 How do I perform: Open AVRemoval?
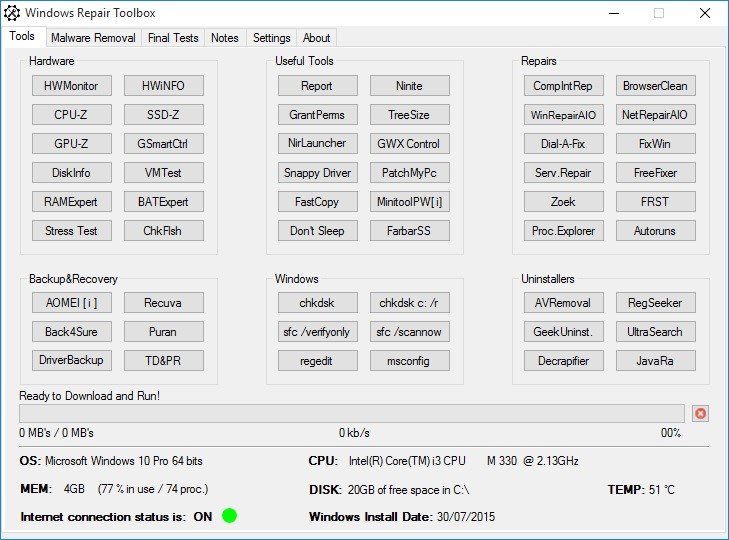pyautogui.click(x=563, y=303)
